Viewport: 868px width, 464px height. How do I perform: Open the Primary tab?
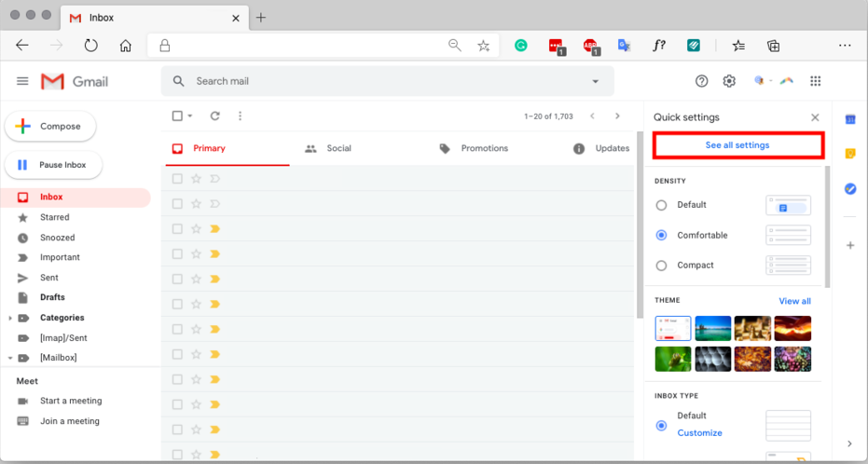227,148
